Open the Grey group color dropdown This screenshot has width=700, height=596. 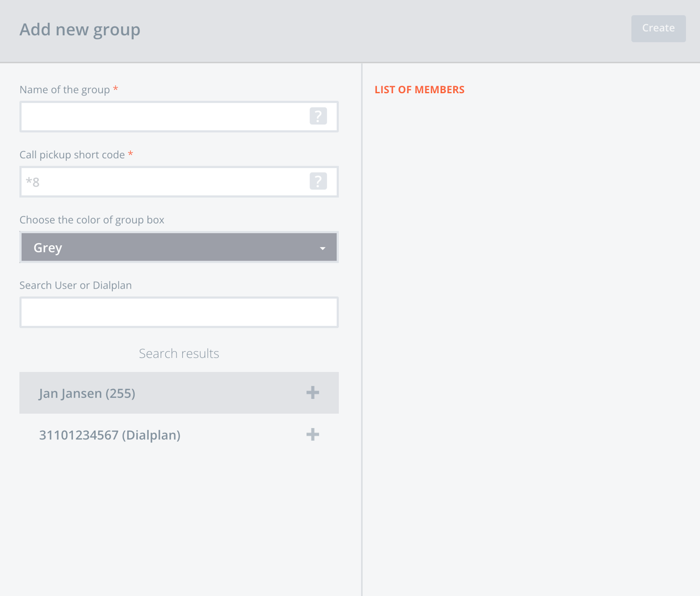[x=170, y=247]
